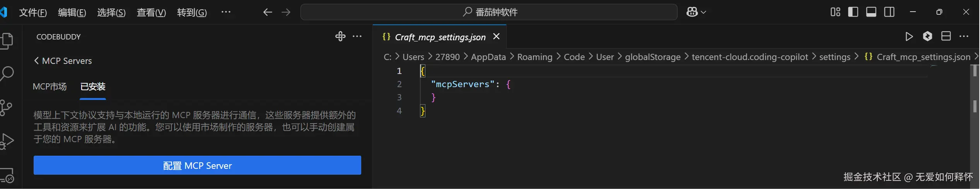
Task: Open the Explorer view in activity bar
Action: [x=7, y=41]
